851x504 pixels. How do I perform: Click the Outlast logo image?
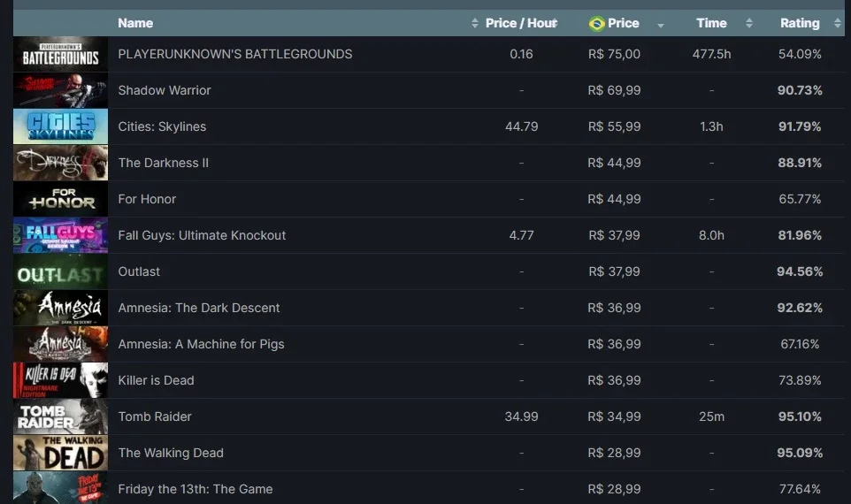60,271
